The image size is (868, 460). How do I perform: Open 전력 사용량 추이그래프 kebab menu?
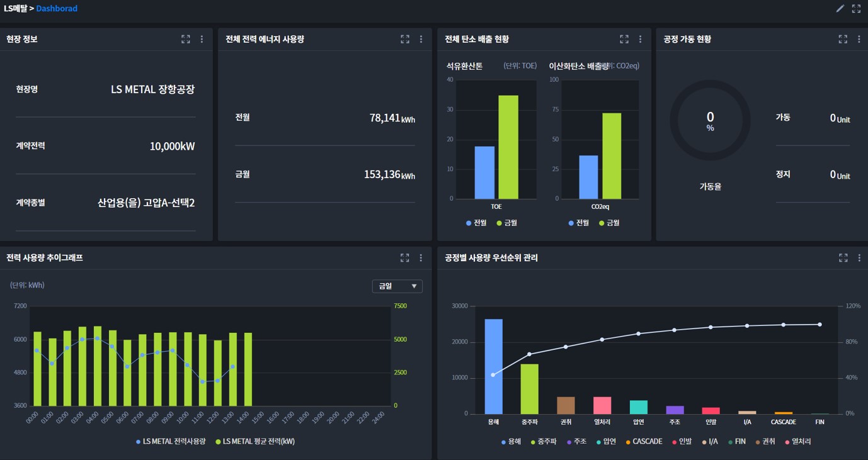[421, 257]
